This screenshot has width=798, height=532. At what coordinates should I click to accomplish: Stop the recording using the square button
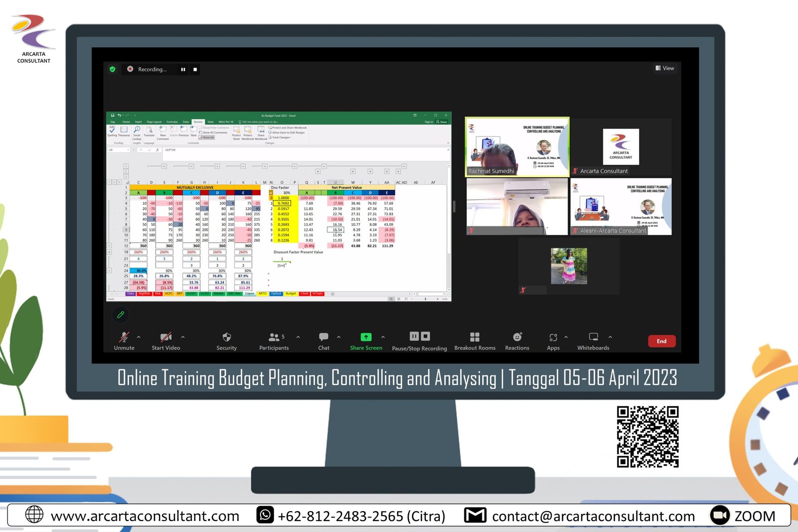195,69
